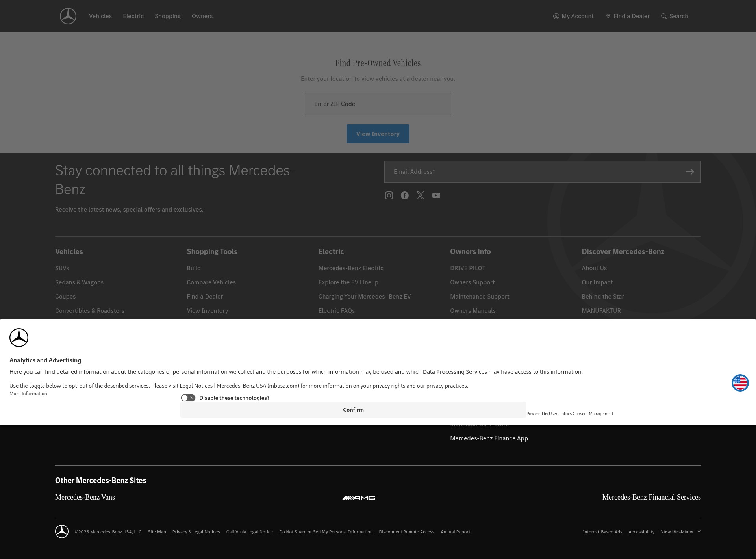Open the Owners Manuals link
This screenshot has width=756, height=559.
(473, 311)
